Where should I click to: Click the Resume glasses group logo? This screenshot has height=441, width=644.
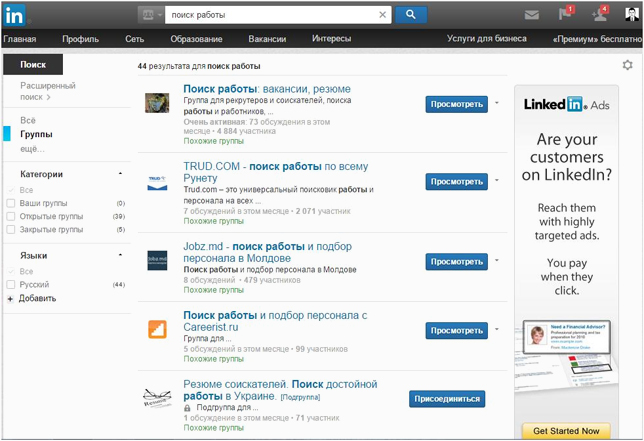tap(157, 397)
